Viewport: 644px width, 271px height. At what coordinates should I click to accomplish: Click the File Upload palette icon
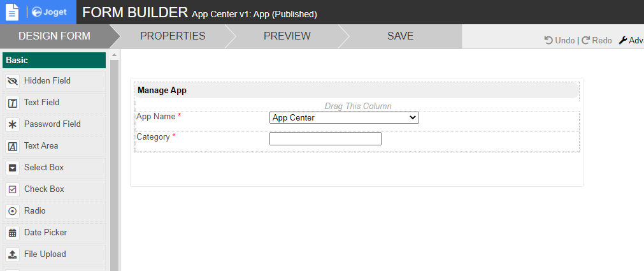[x=12, y=254]
